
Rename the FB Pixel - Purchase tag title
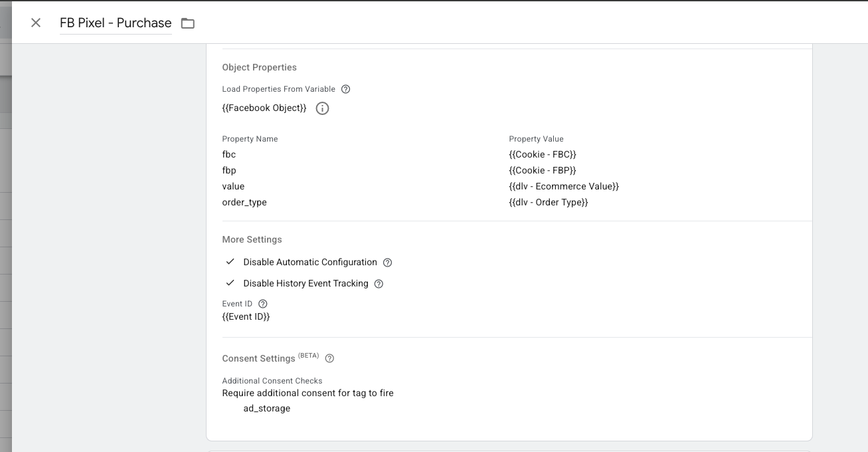pos(116,22)
